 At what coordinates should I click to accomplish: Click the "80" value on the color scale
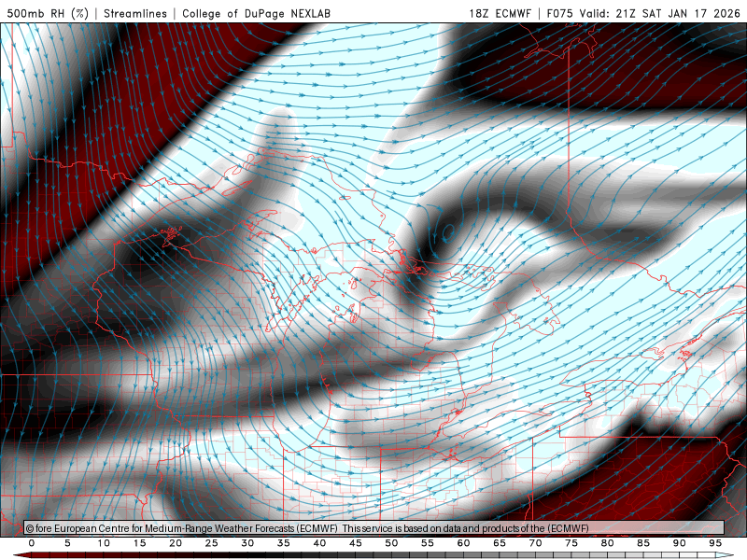608,543
